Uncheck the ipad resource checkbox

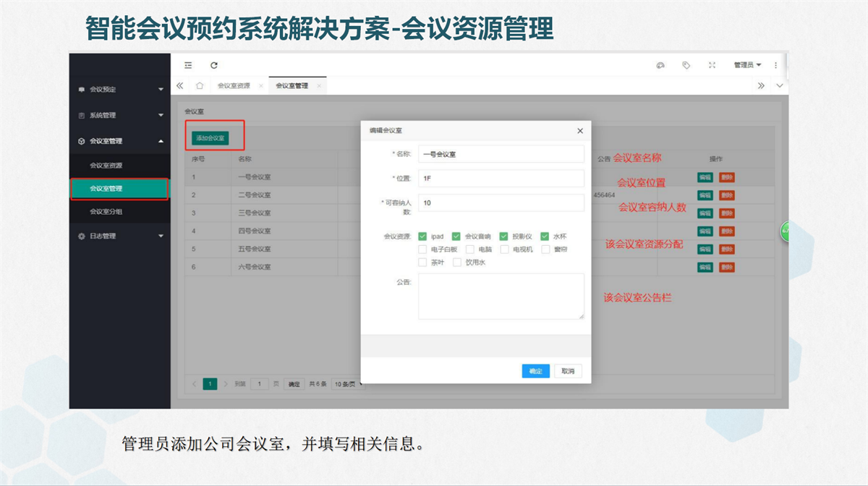point(422,236)
